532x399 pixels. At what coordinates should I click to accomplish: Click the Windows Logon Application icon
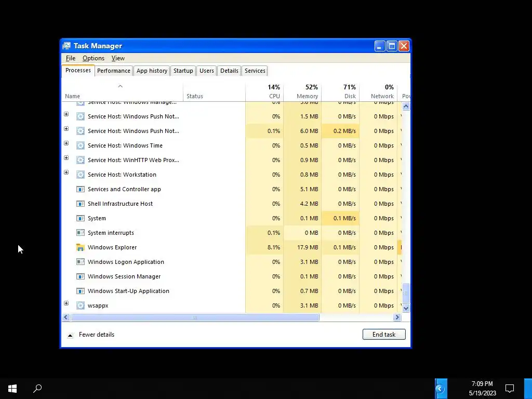pyautogui.click(x=81, y=262)
